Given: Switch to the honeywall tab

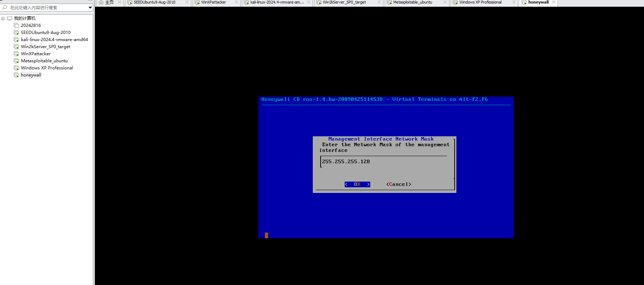Looking at the screenshot, I should [x=538, y=2].
